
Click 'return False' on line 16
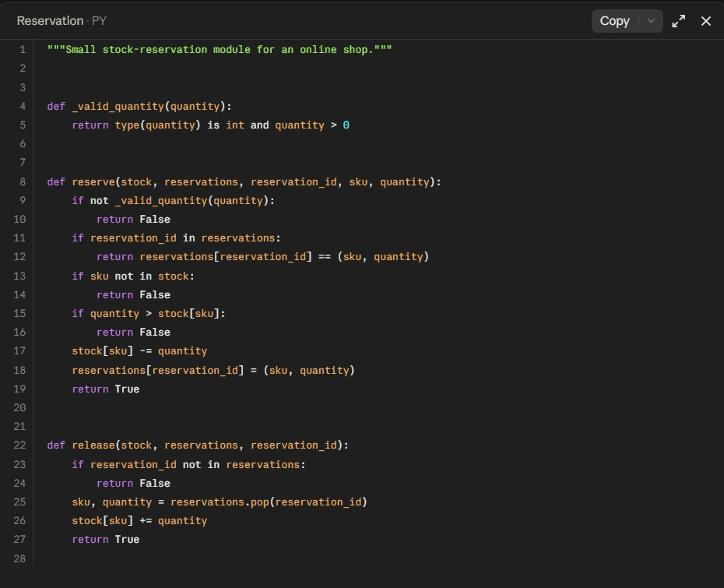tap(133, 332)
